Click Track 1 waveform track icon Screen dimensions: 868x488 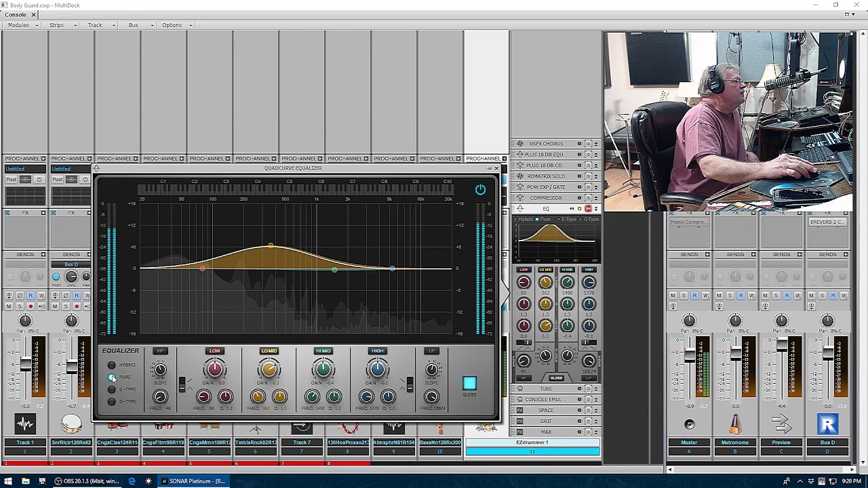pos(25,425)
